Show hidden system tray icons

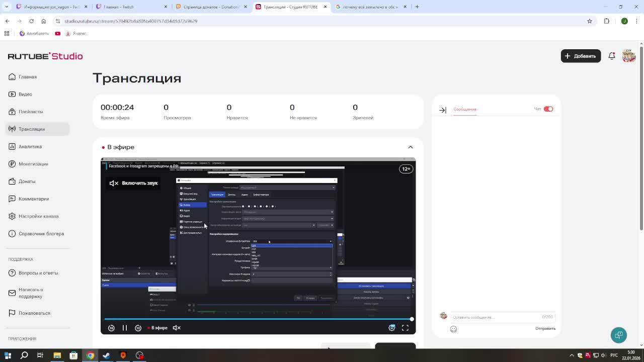571,355
